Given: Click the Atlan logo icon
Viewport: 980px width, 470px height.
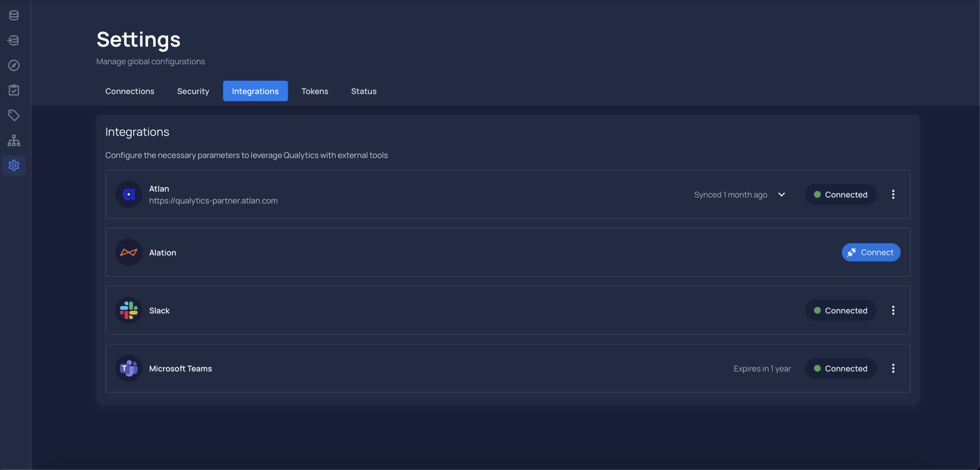Looking at the screenshot, I should coord(129,194).
